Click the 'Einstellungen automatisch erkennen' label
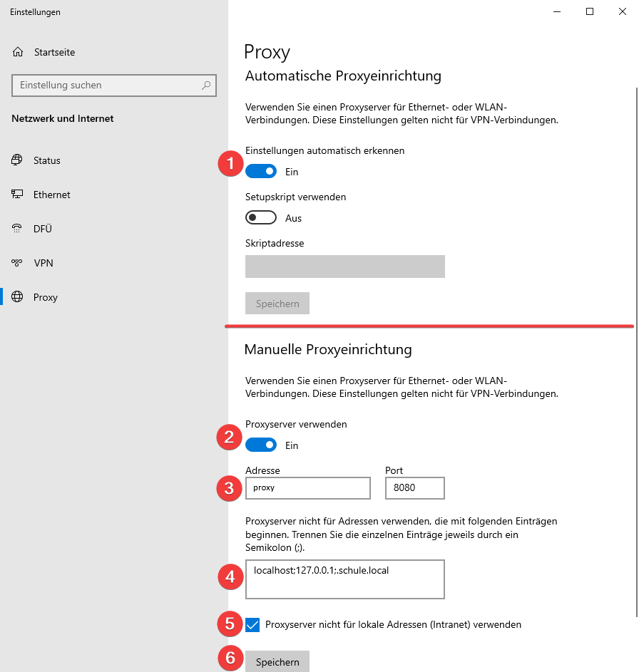 (324, 151)
